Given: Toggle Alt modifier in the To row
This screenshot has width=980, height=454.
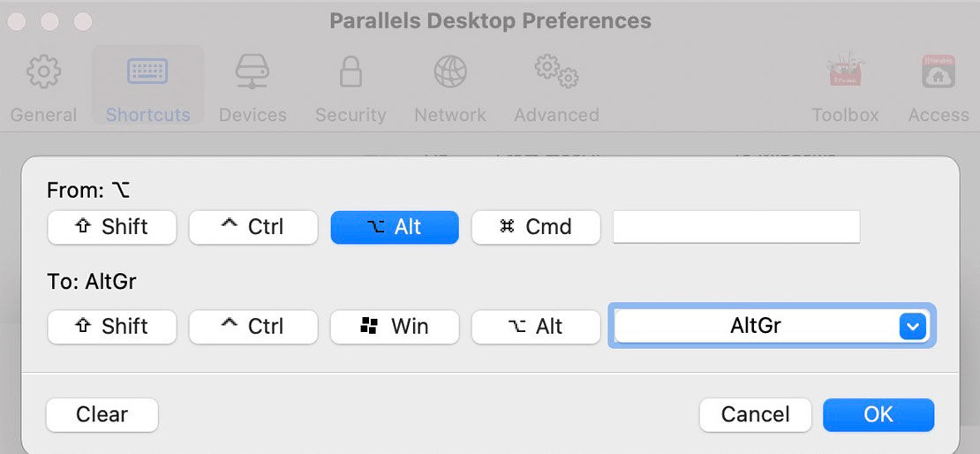Looking at the screenshot, I should pyautogui.click(x=536, y=327).
